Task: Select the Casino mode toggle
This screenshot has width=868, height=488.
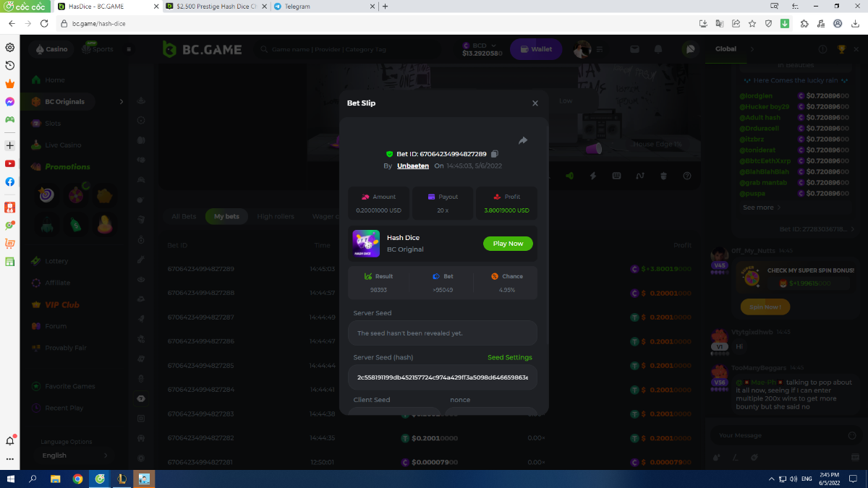Action: point(51,49)
